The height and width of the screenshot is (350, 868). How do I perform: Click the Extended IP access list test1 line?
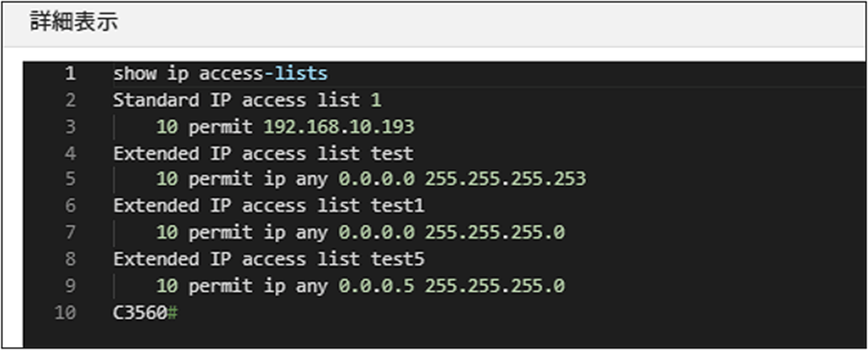269,206
